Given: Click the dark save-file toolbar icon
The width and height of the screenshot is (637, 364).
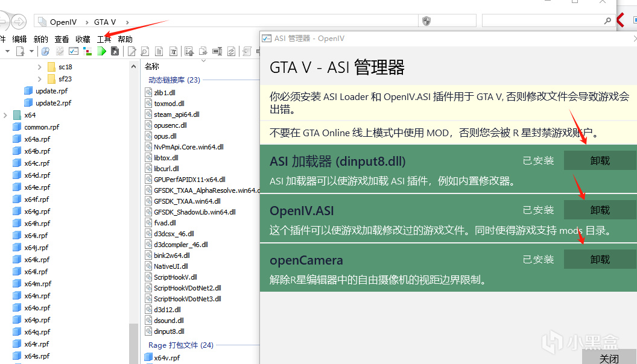Looking at the screenshot, I should coord(115,51).
